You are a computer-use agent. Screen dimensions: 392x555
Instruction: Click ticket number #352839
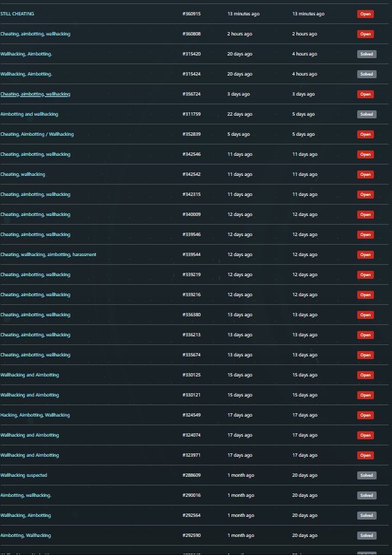click(x=191, y=134)
